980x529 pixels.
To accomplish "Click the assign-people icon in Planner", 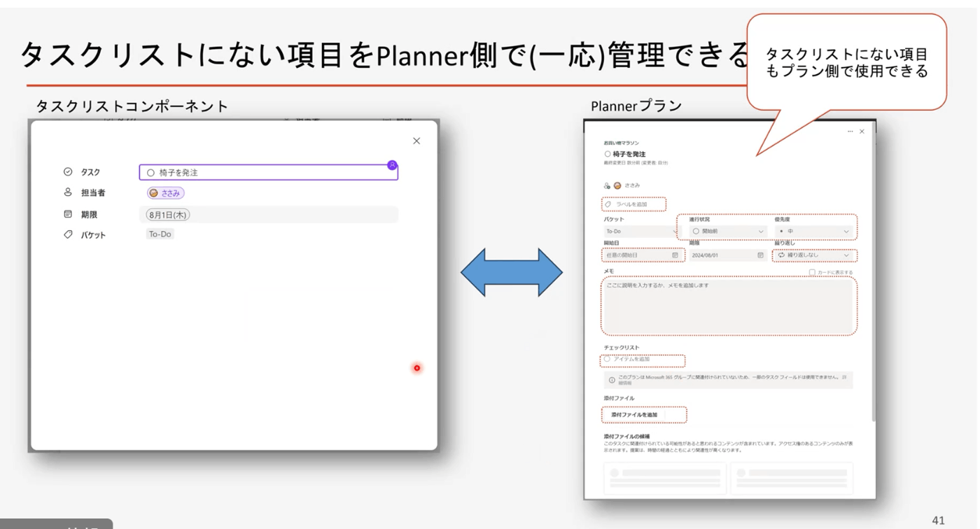I will pyautogui.click(x=607, y=185).
